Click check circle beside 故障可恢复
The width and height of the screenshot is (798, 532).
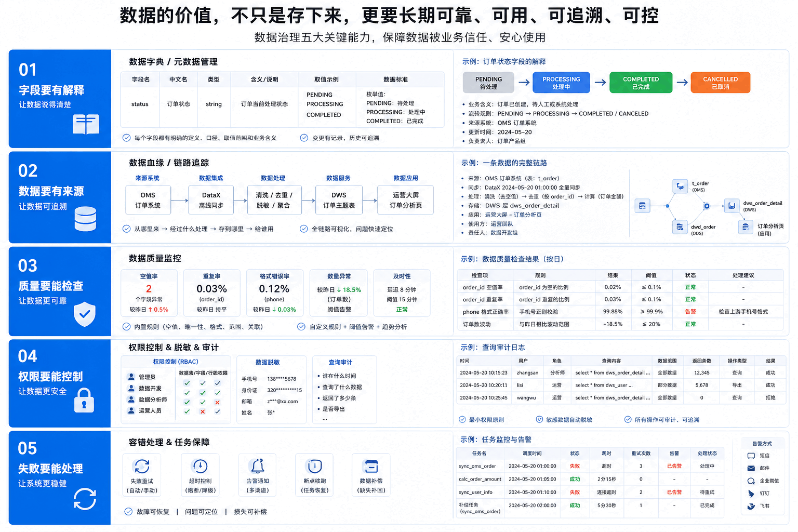[x=128, y=512]
